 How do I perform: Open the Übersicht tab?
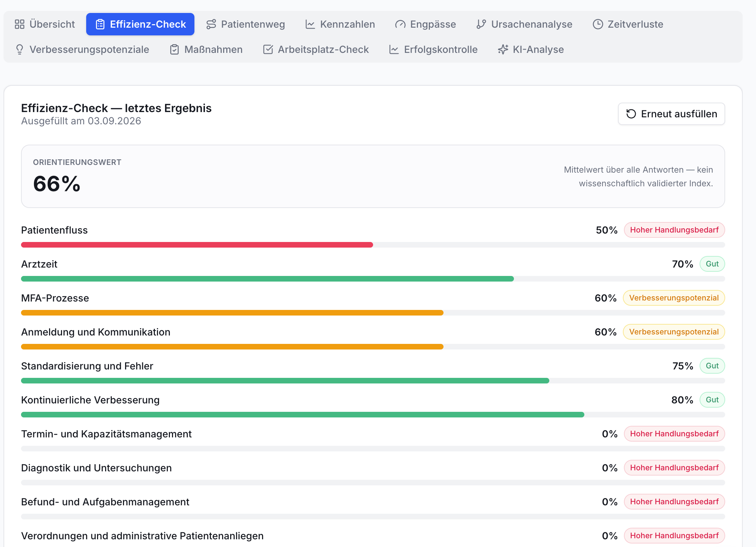pyautogui.click(x=45, y=24)
